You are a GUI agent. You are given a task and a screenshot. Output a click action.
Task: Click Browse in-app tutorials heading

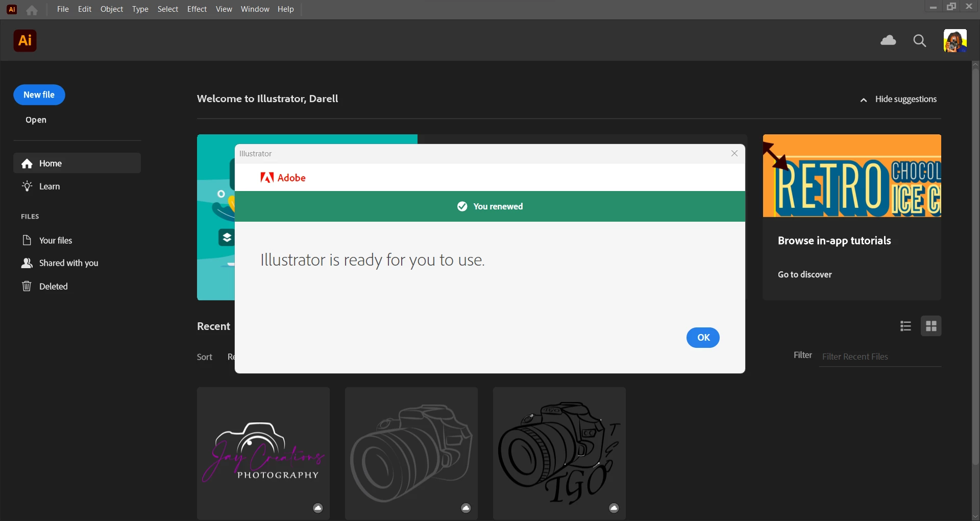(x=834, y=241)
